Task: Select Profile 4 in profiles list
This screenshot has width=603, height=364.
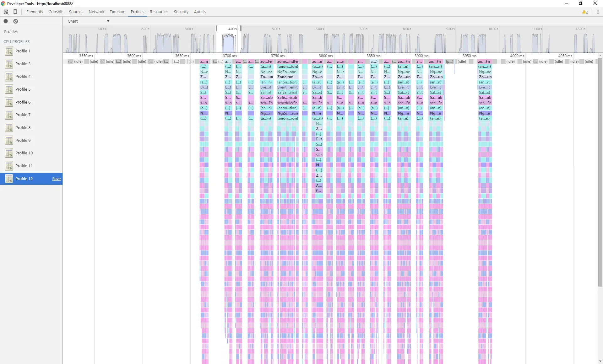Action: pos(23,77)
